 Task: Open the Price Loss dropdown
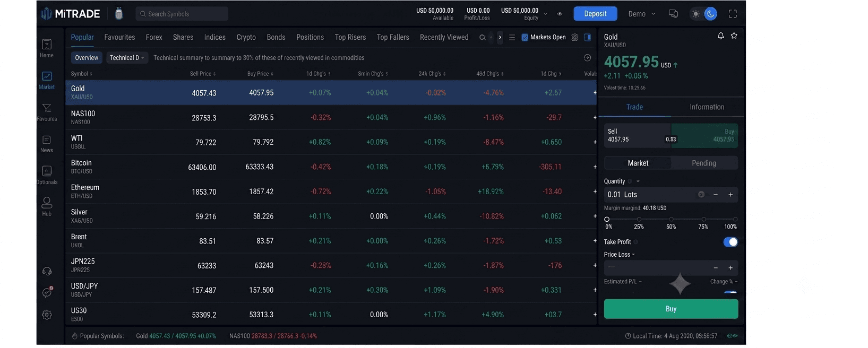click(619, 255)
